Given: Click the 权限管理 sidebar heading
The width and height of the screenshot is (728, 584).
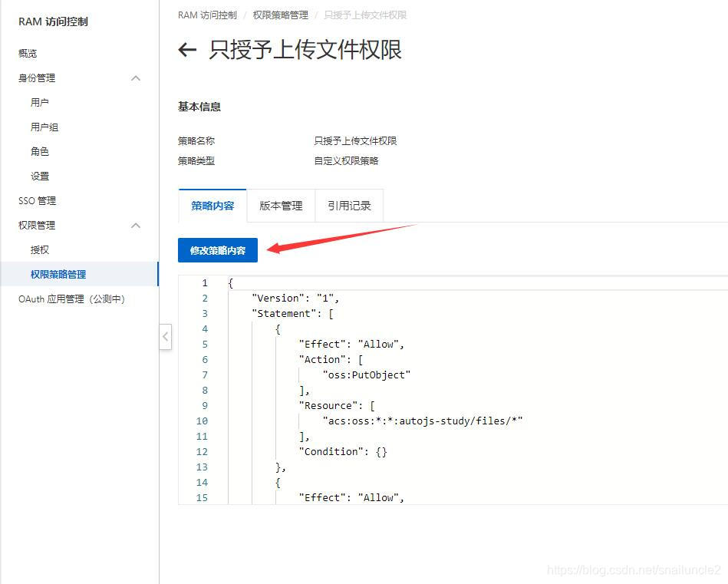Looking at the screenshot, I should click(x=37, y=226).
